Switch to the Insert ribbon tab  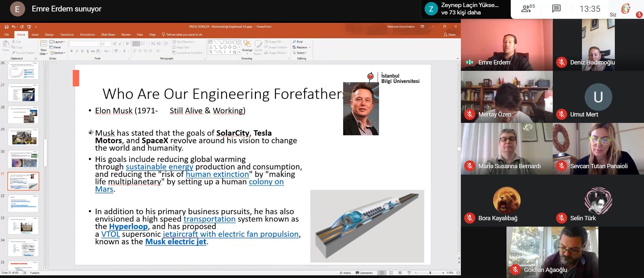coord(35,35)
